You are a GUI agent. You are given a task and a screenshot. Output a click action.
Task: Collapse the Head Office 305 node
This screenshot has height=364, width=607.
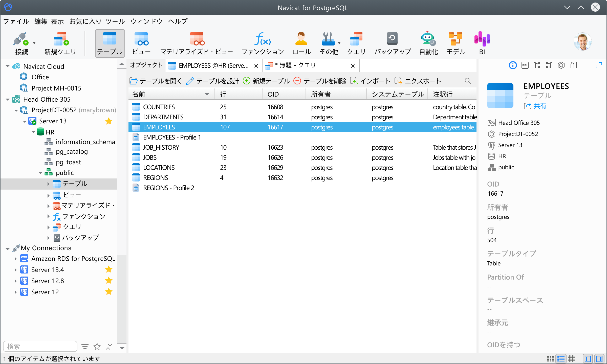tap(8, 100)
